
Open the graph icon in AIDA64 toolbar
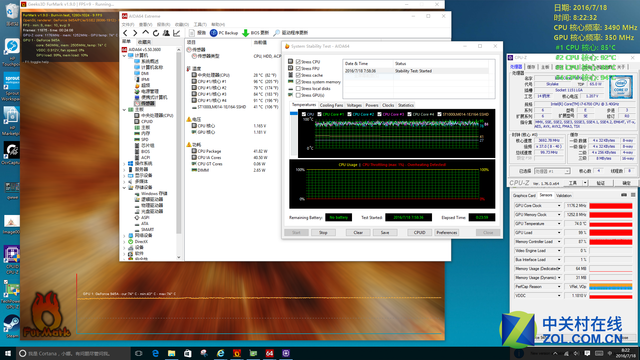pos(176,33)
